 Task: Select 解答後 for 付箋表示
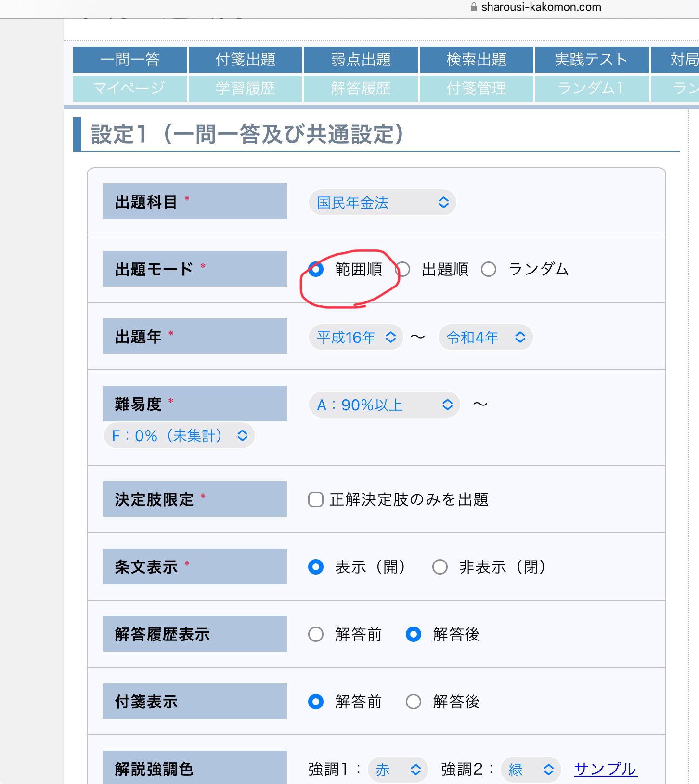click(x=414, y=702)
